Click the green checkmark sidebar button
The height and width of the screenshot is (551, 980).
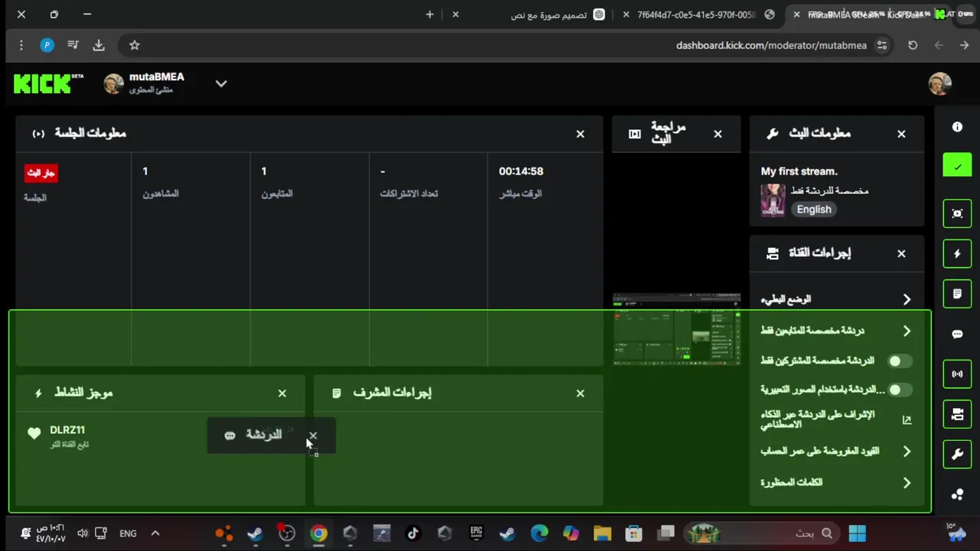click(957, 166)
